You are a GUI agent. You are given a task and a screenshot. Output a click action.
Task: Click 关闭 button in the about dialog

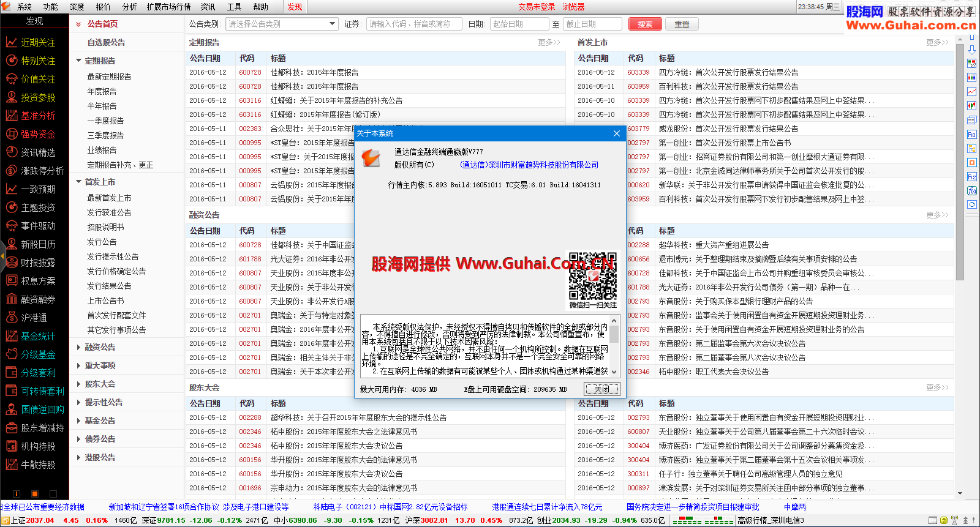tap(601, 389)
